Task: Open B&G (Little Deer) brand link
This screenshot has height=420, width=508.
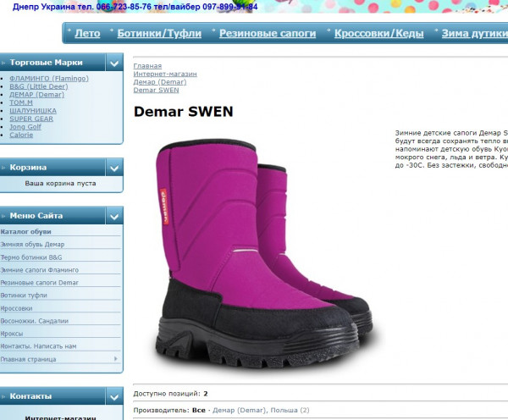Action: tap(39, 86)
